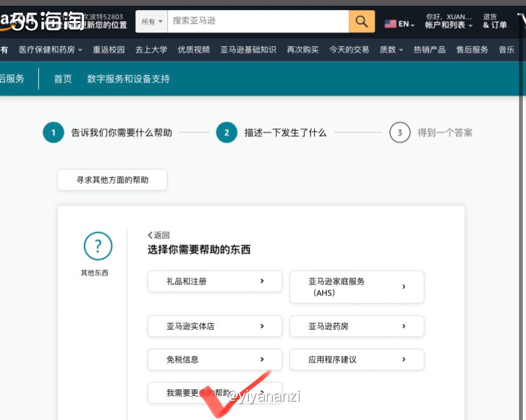This screenshot has height=420, width=526.
Task: Click the 返回 back link
Action: point(158,235)
